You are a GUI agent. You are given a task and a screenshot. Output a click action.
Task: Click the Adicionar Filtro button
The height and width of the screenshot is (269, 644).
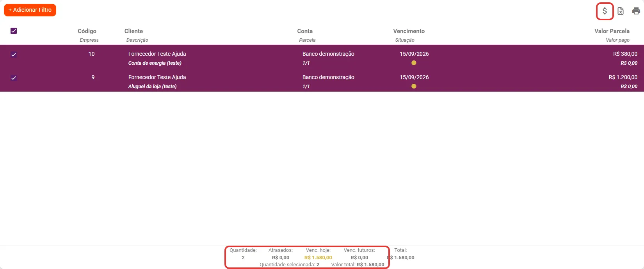tap(30, 10)
